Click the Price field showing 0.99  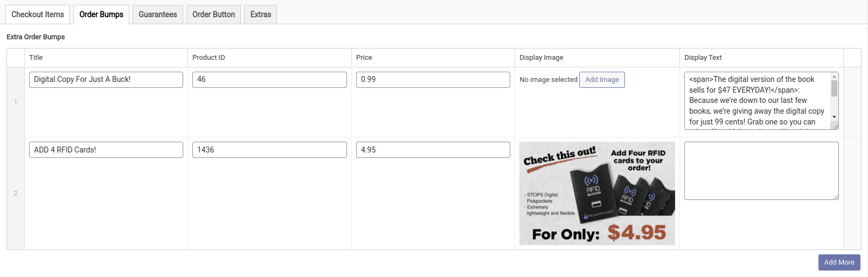click(433, 80)
